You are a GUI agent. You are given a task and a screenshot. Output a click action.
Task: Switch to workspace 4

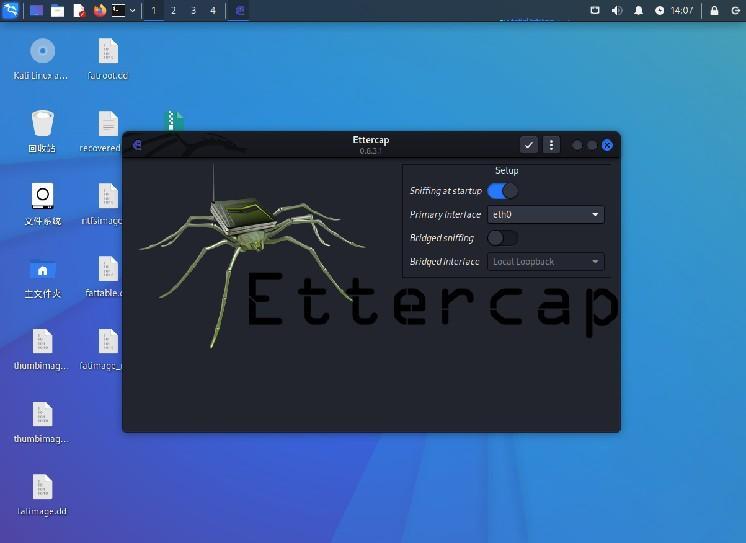[213, 10]
